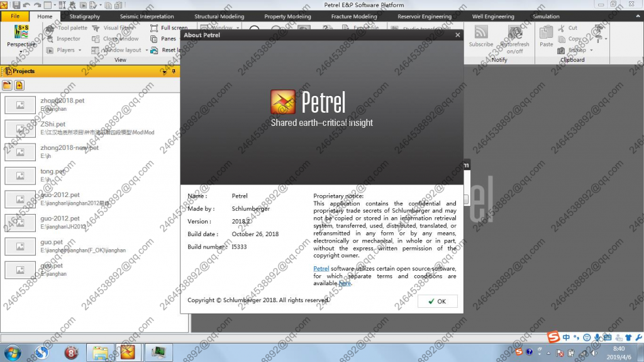Viewport: 644px width, 362px height.
Task: Click the monitor application taskbar icon
Action: [158, 353]
